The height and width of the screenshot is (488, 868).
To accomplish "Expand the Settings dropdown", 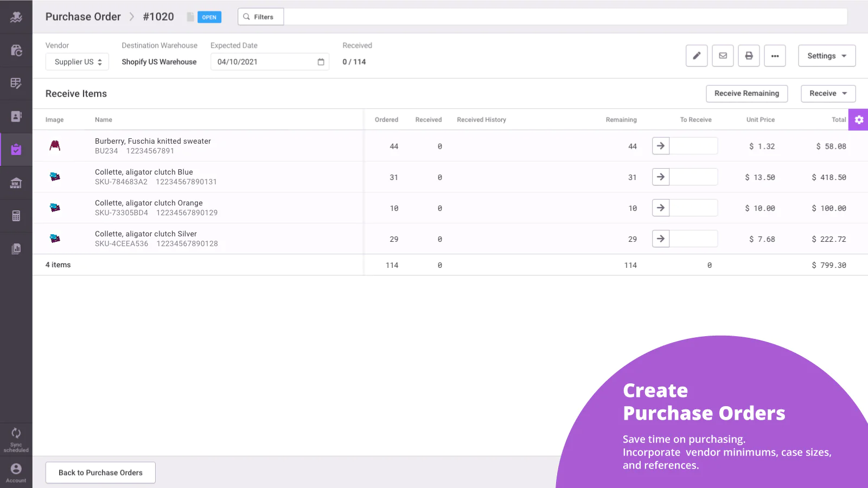I will (x=826, y=56).
